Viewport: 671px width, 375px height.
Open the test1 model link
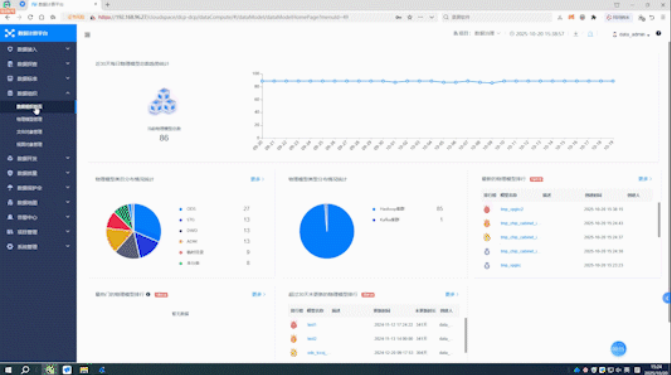[x=312, y=325]
